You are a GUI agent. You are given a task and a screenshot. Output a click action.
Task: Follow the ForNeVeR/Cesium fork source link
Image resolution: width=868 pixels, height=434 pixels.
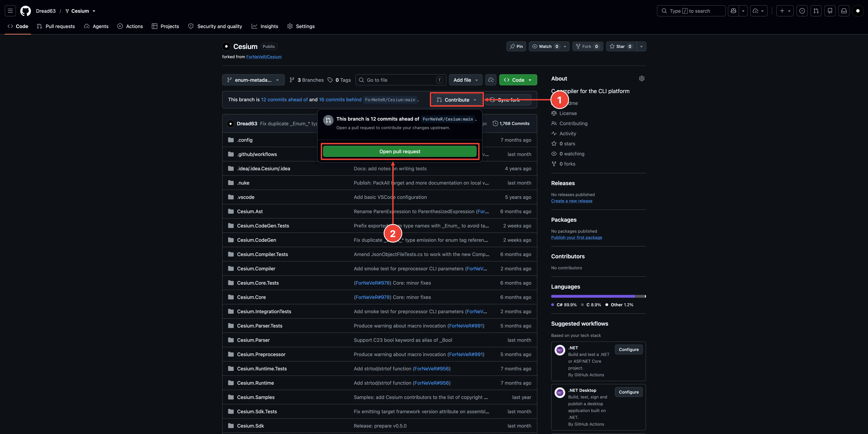pos(264,57)
